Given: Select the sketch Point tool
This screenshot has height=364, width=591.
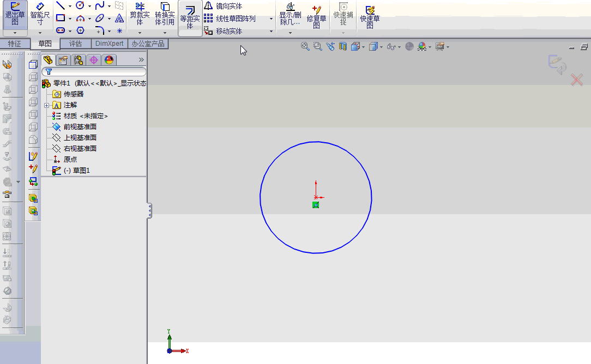Looking at the screenshot, I should [x=119, y=31].
